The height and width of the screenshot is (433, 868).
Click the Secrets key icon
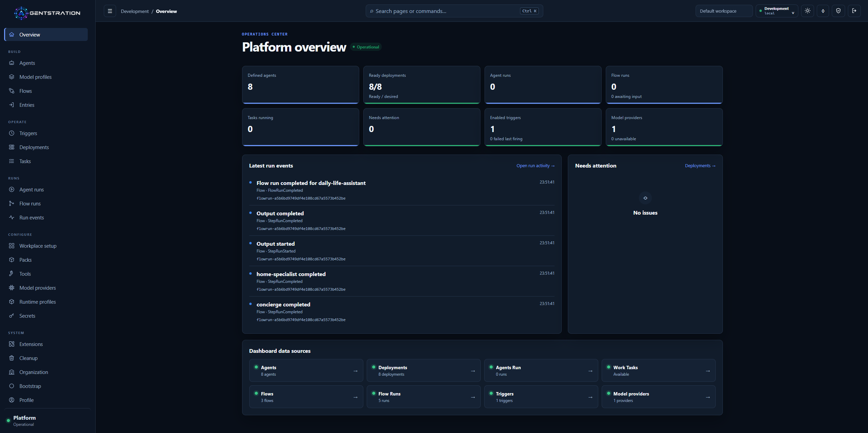(x=12, y=316)
